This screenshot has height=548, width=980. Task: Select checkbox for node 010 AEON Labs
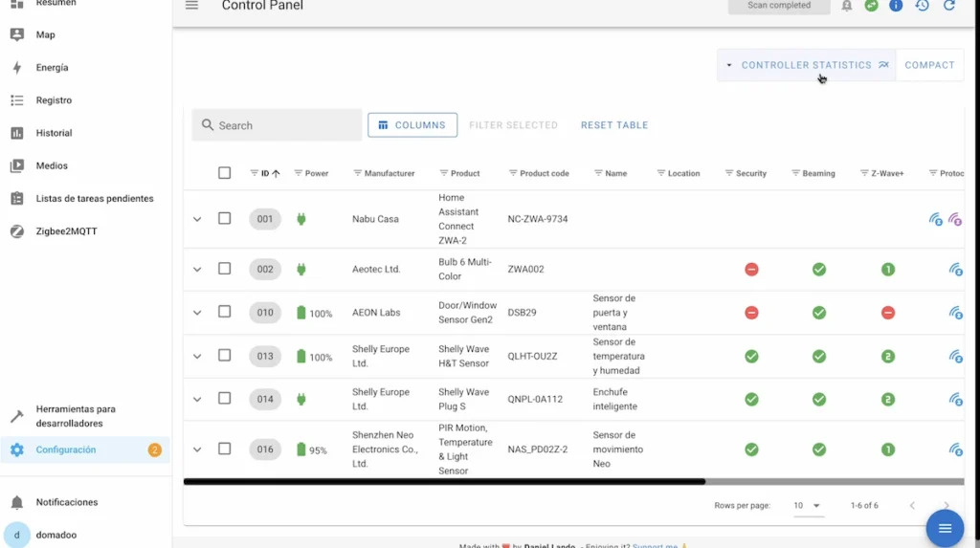(224, 312)
